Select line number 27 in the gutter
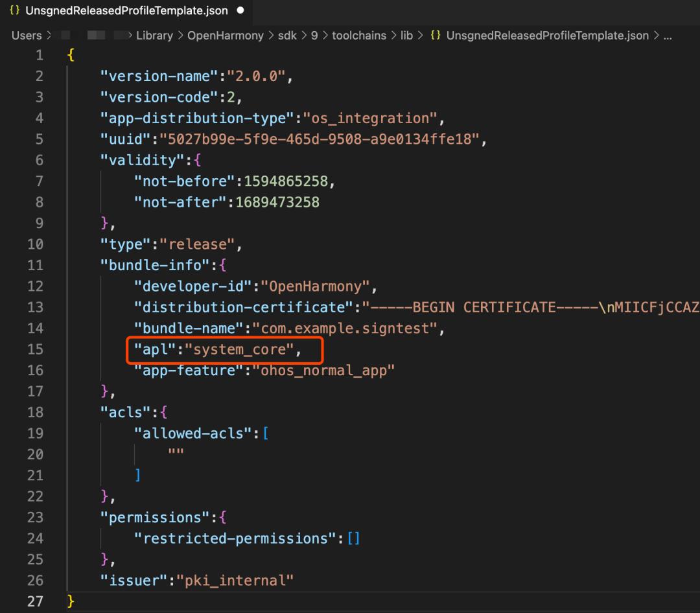Viewport: 700px width, 613px height. (x=35, y=601)
